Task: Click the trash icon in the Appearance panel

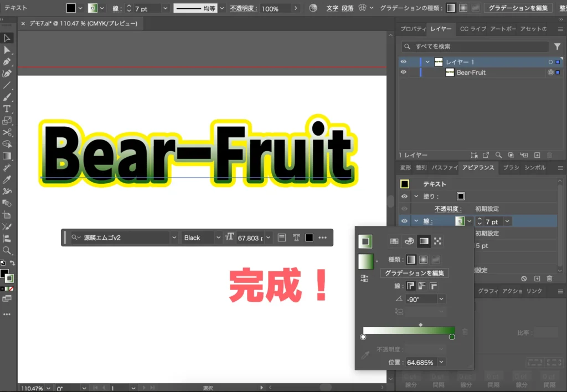Action: pyautogui.click(x=549, y=278)
